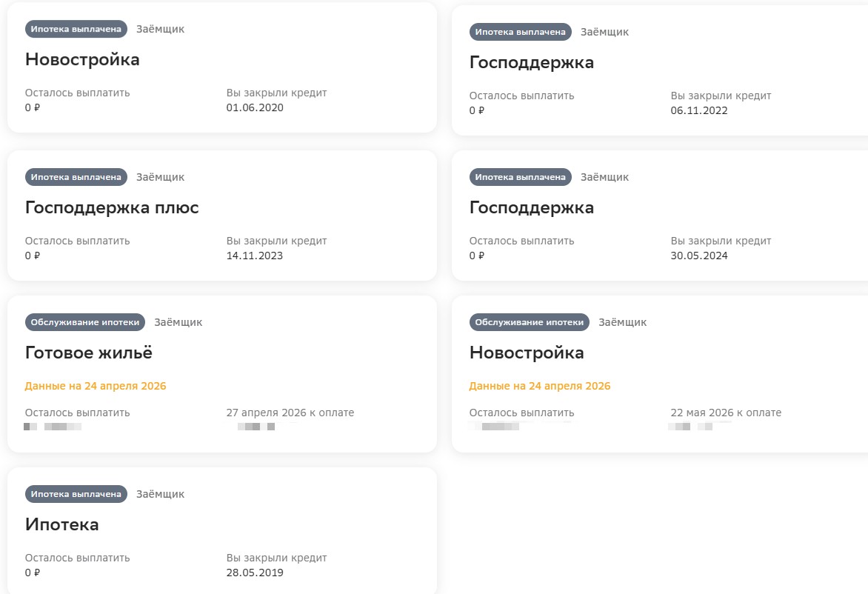This screenshot has width=868, height=594.
Task: Open the Господдержка card closed 30.05.2024
Action: (660, 216)
